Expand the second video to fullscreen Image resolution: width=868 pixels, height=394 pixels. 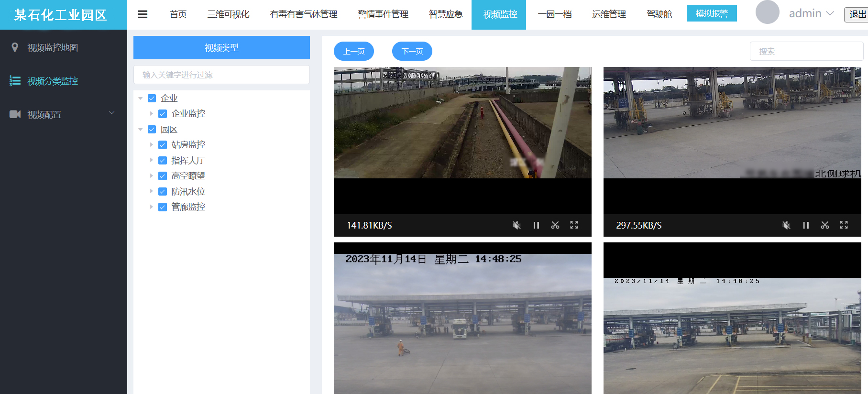[844, 225]
